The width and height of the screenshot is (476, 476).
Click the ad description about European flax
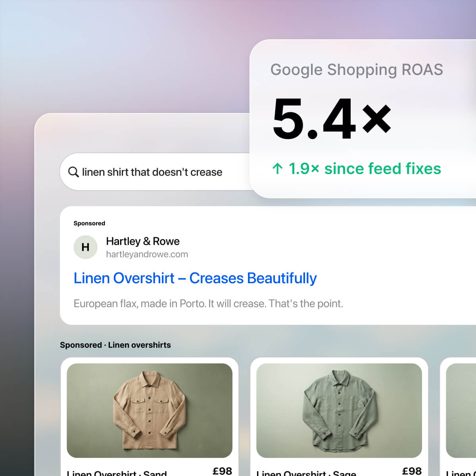point(208,303)
